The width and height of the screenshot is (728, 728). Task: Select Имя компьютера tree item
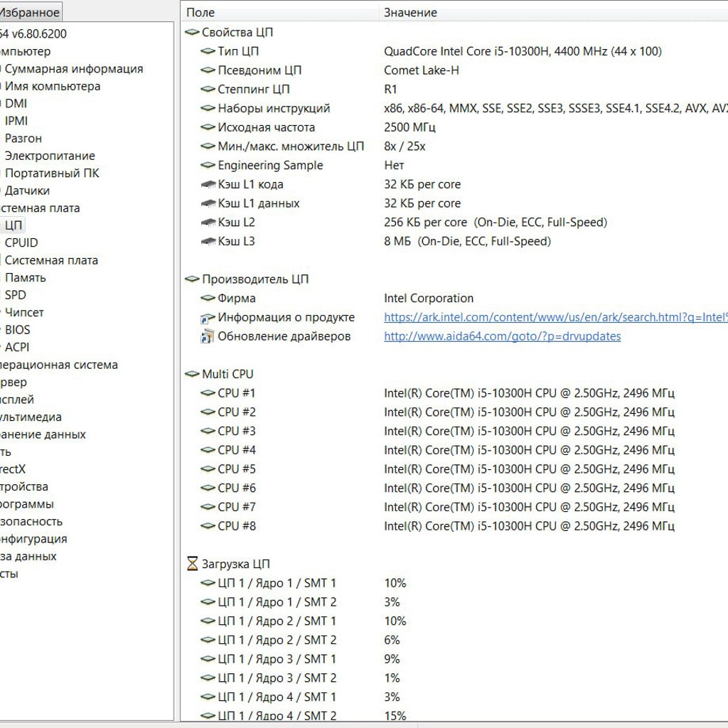53,86
